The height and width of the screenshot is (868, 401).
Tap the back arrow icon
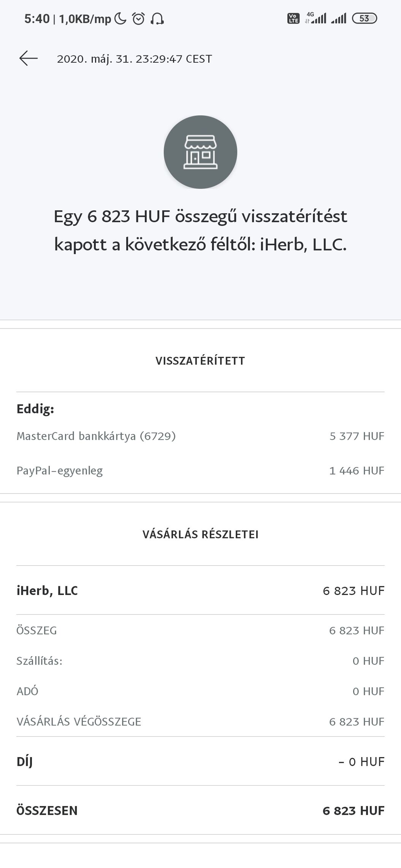29,58
